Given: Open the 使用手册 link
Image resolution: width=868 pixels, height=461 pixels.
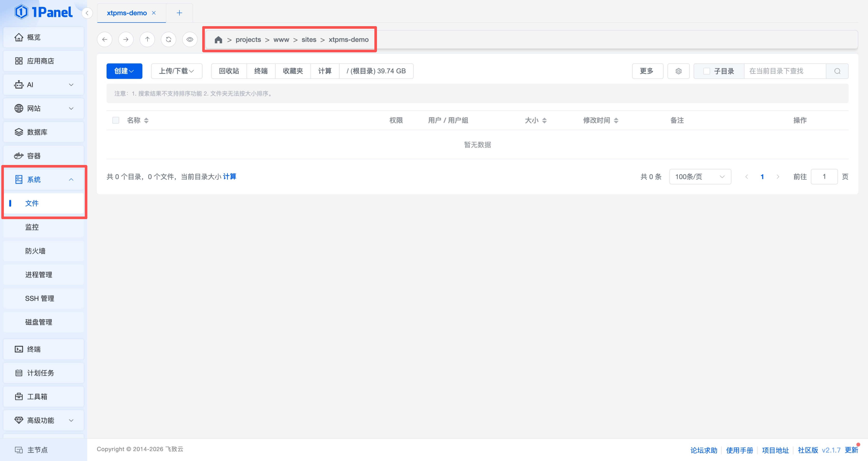Looking at the screenshot, I should [740, 450].
